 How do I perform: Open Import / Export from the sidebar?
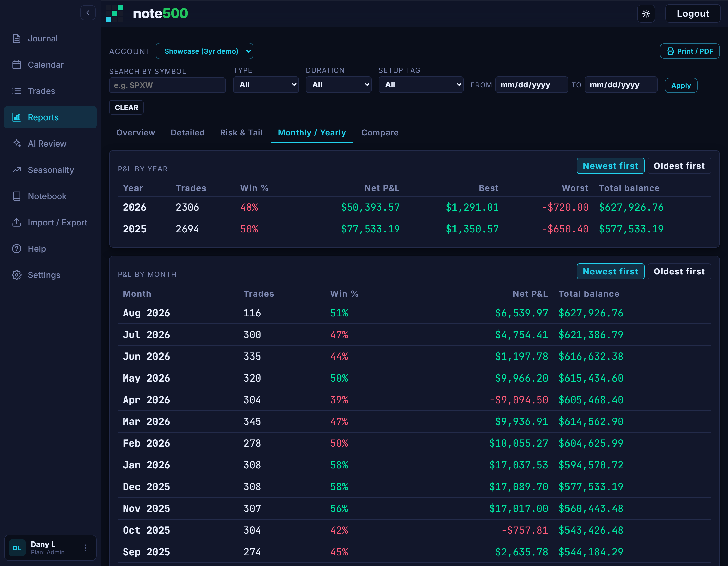tap(50, 222)
